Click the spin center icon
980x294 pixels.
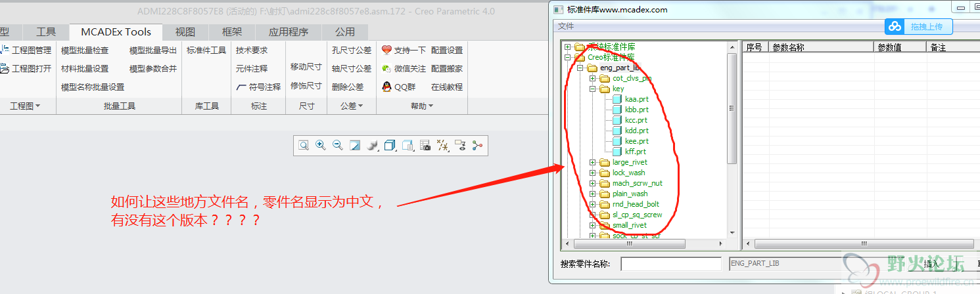click(x=477, y=146)
